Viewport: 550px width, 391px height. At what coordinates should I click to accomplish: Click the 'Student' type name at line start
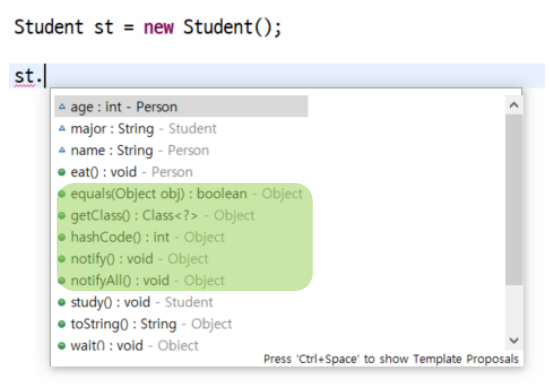[x=49, y=27]
